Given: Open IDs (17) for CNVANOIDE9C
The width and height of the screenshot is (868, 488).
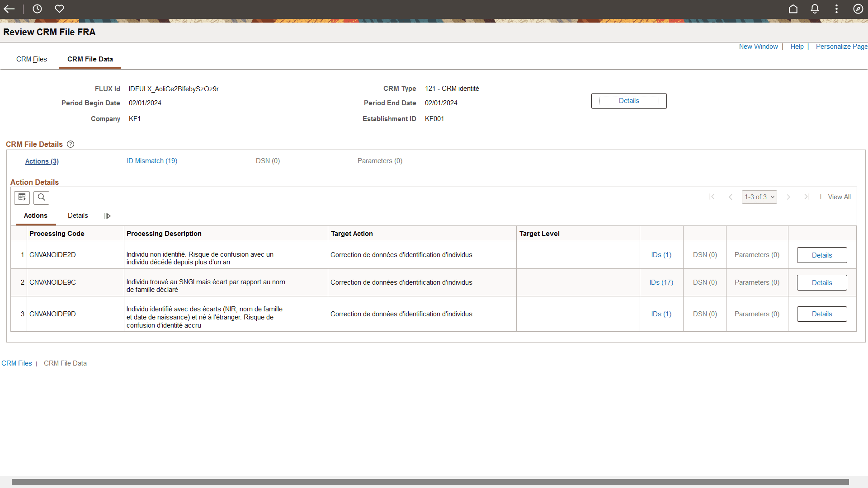Looking at the screenshot, I should (661, 282).
